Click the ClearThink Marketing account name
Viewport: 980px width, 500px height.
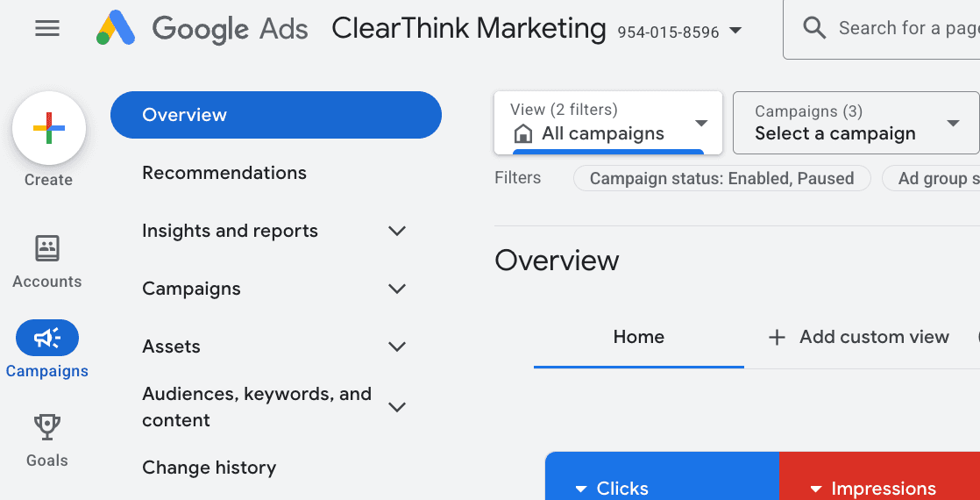(x=469, y=28)
